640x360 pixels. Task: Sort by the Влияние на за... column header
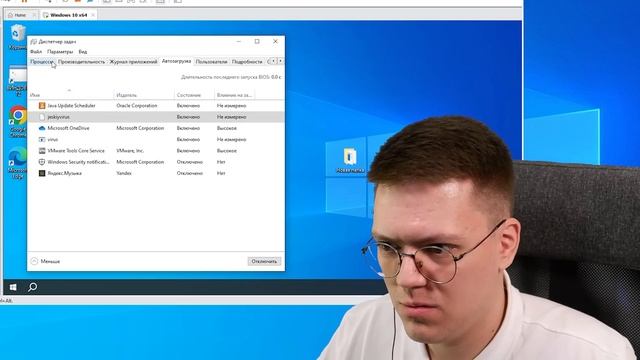pos(234,94)
